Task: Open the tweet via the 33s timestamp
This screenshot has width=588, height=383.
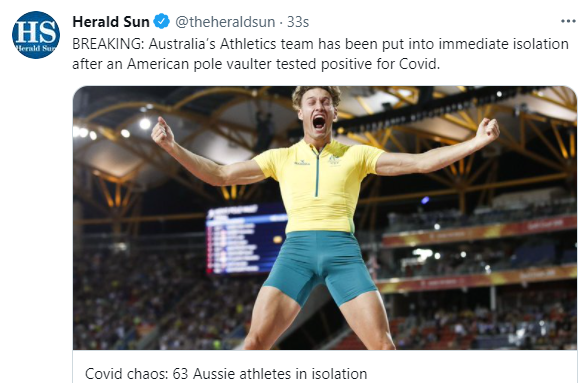Action: (298, 22)
